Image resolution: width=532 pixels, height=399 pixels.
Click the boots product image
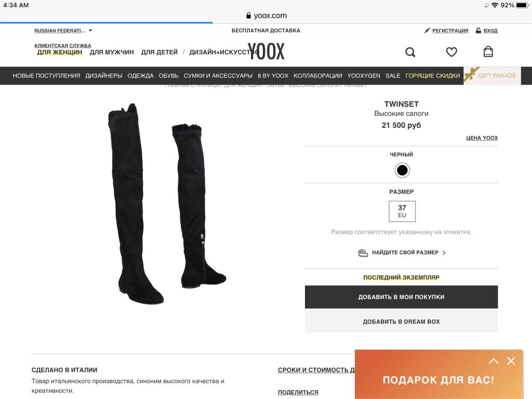click(167, 204)
